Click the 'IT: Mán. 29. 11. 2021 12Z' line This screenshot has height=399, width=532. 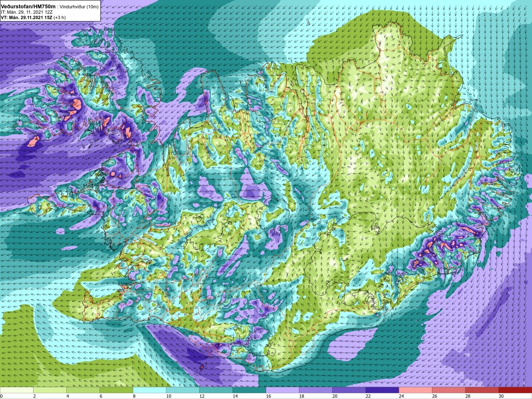27,12
